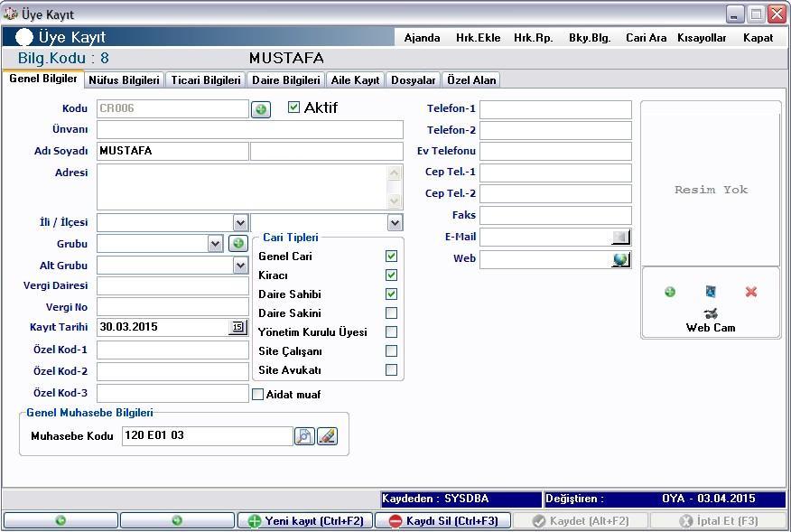Image resolution: width=791 pixels, height=532 pixels.
Task: Click the Muhasebe Kodu field with 120 E01 03
Action: [208, 436]
